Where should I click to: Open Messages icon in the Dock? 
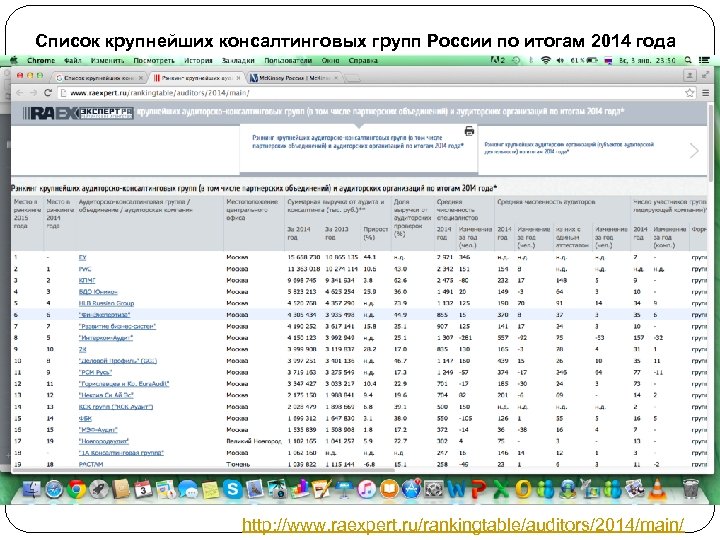188,489
